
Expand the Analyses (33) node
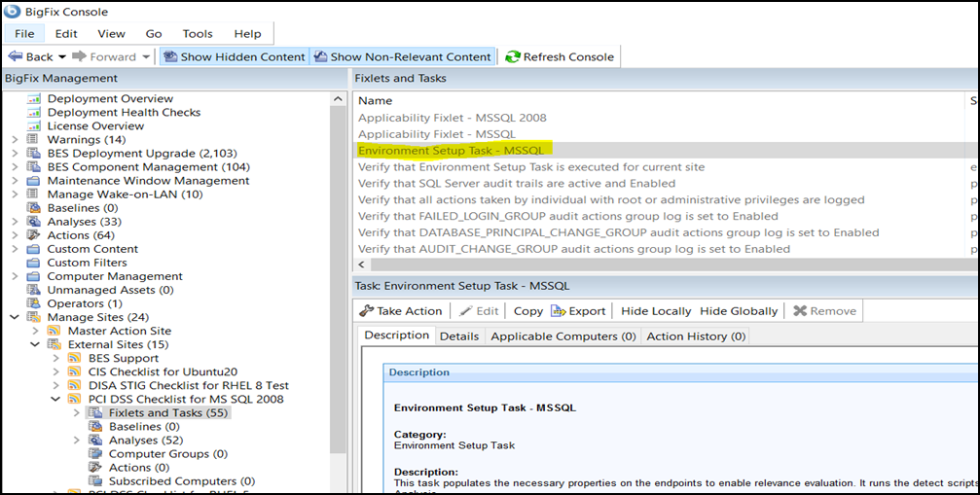click(15, 222)
